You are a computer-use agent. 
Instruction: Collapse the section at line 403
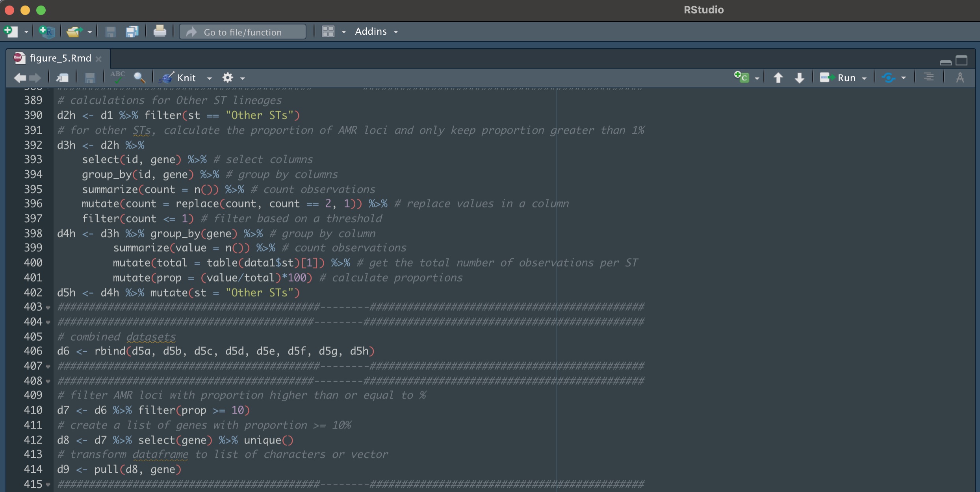coord(48,307)
